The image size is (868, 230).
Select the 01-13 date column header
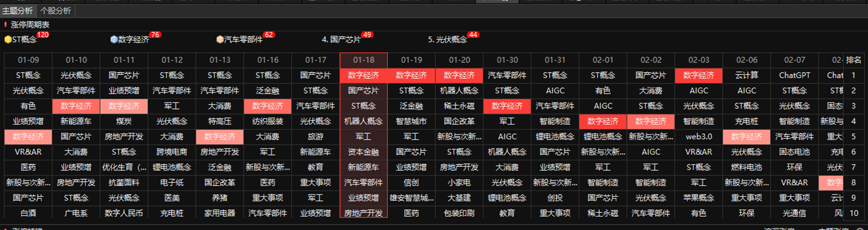pyautogui.click(x=220, y=60)
